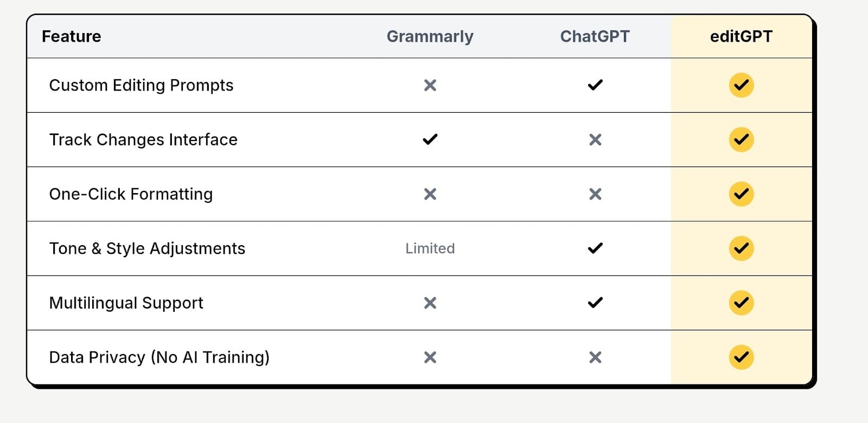Click editGPT checkmark for Tone & Style Adjustments
The width and height of the screenshot is (868, 423).
741,248
